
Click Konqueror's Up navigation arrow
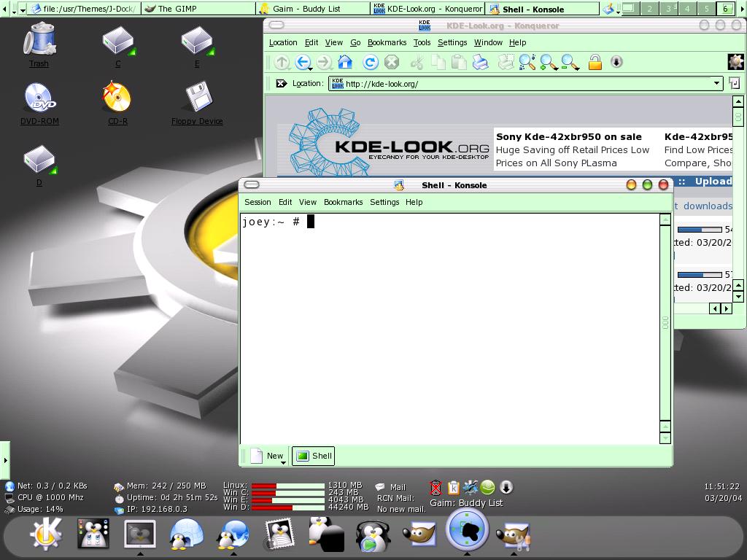282,63
